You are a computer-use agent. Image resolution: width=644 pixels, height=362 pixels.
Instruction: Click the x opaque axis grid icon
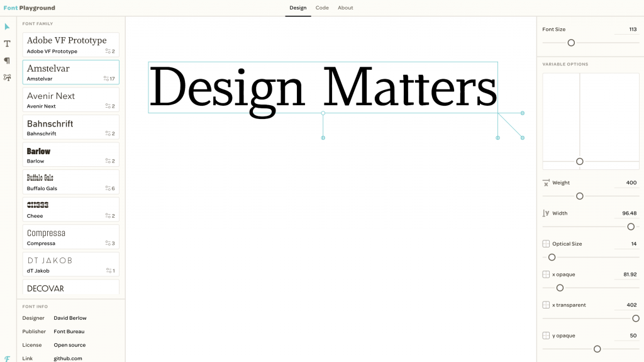(546, 274)
